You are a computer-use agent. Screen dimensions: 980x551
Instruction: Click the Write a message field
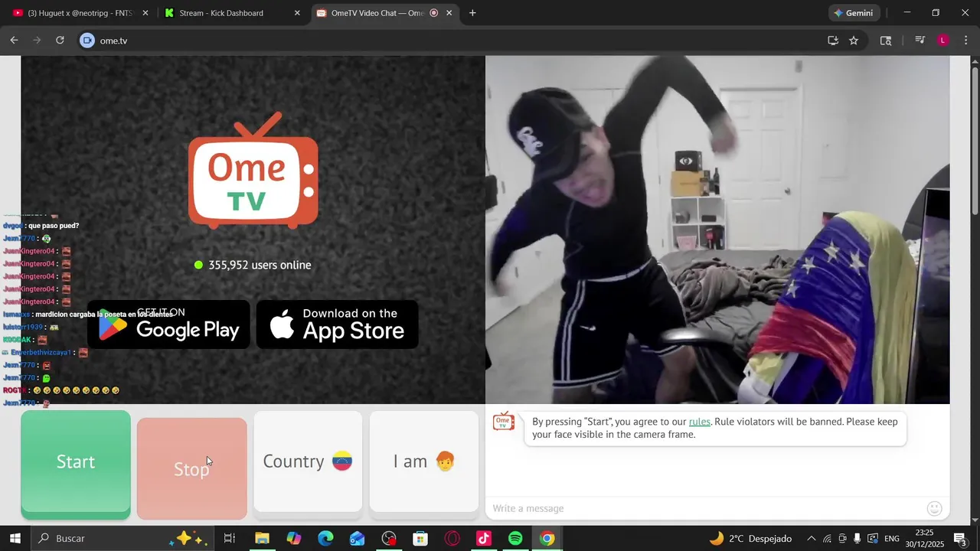click(704, 508)
